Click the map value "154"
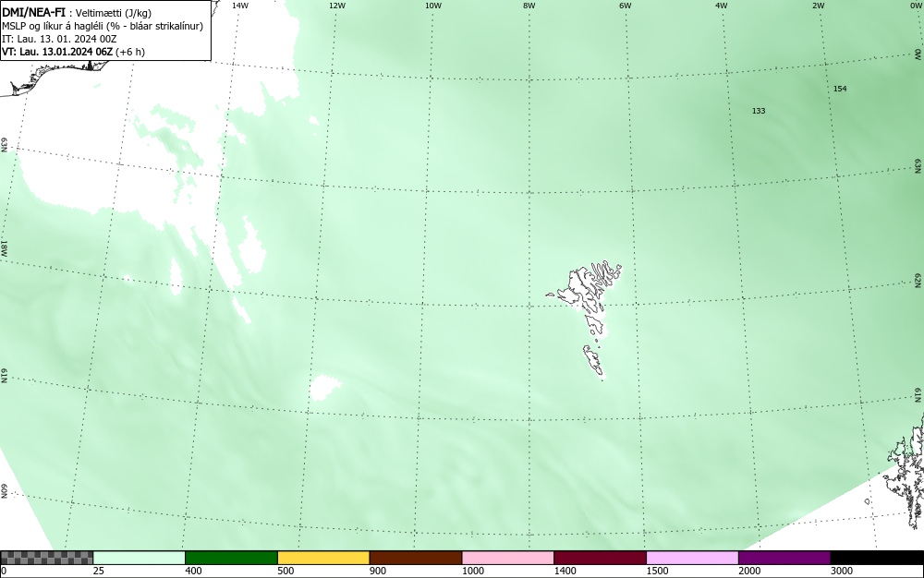Viewport: 924px width, 578px height. [x=840, y=89]
